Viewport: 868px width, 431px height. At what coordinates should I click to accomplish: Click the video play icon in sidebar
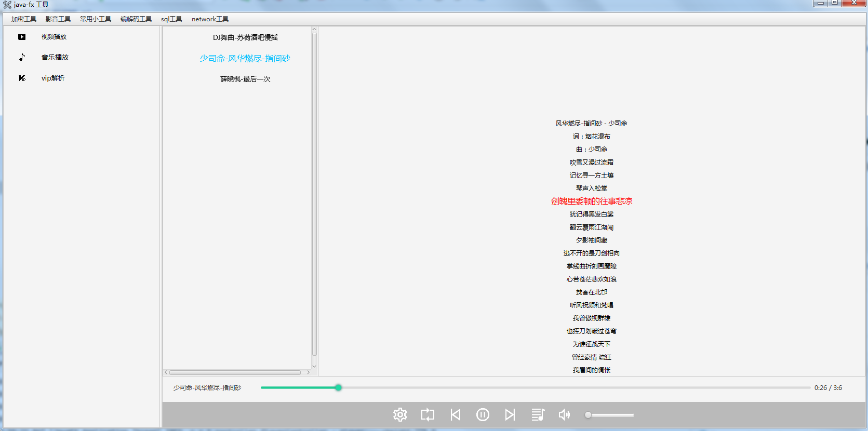coord(22,37)
